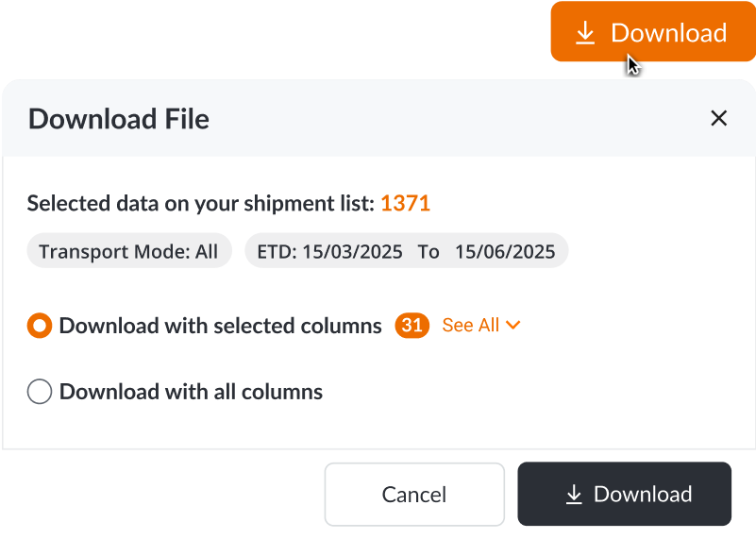Select the selected columns radio button
The width and height of the screenshot is (756, 539).
[40, 326]
